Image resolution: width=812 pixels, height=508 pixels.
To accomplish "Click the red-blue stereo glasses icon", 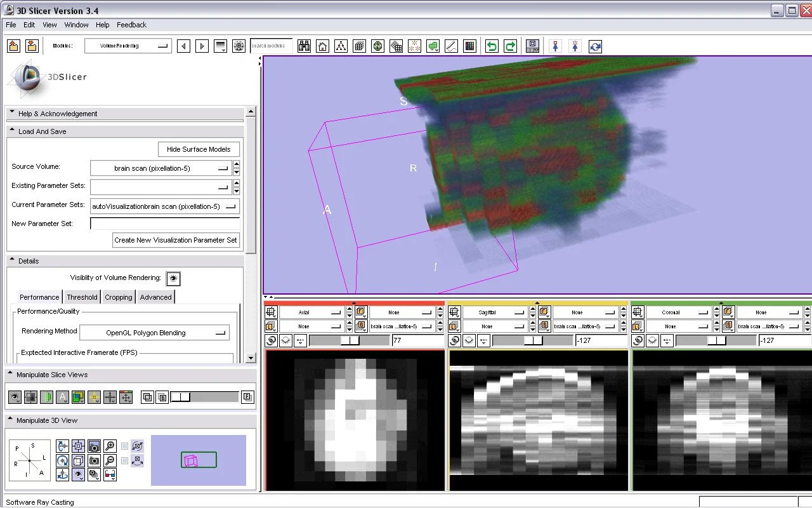I will (x=110, y=474).
